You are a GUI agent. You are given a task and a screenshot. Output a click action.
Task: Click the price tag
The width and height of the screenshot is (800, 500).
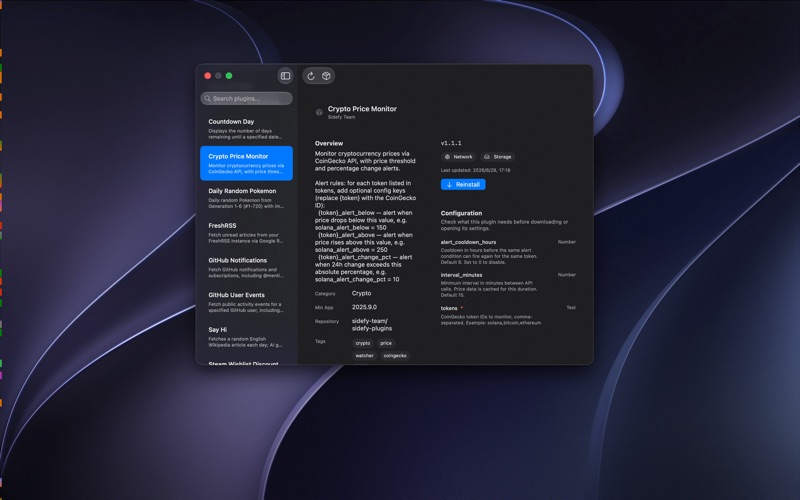pyautogui.click(x=386, y=343)
